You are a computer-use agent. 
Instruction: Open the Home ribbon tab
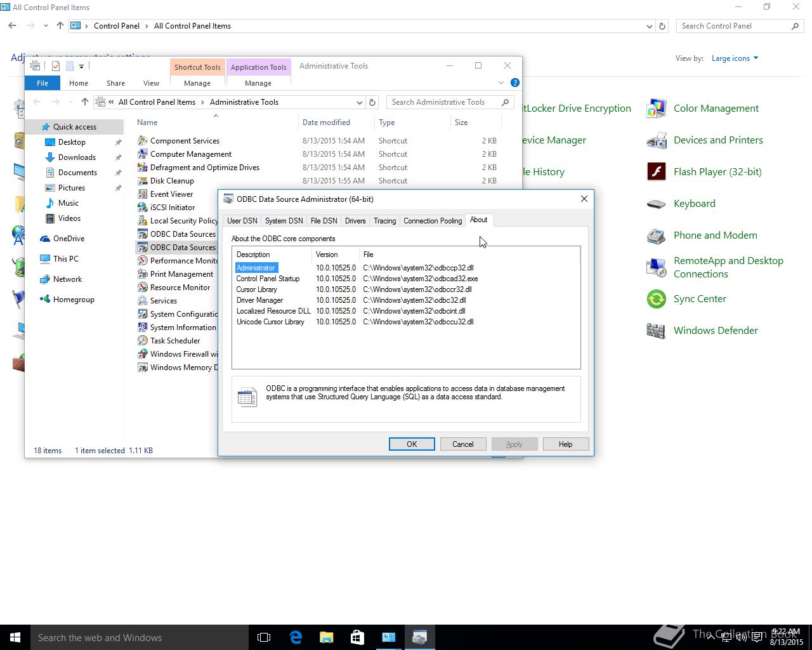[x=79, y=83]
